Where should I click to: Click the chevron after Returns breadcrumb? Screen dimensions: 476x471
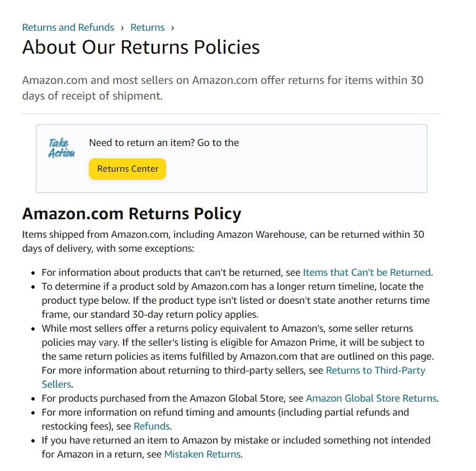[172, 28]
